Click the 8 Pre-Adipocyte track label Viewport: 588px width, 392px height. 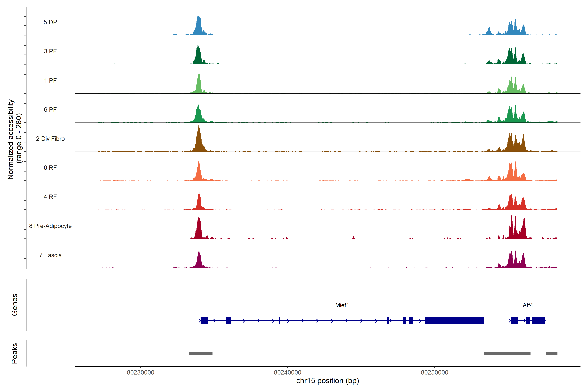click(x=50, y=226)
